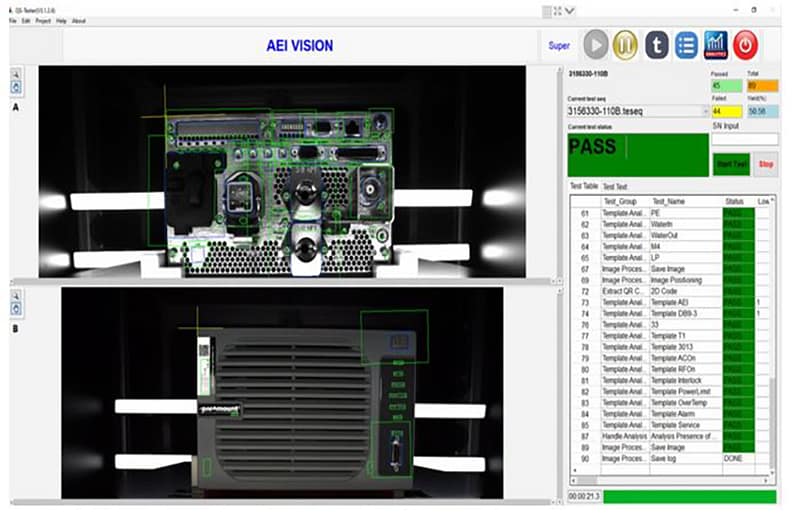
Task: Expand the Current test seq dropdown
Action: pyautogui.click(x=705, y=111)
